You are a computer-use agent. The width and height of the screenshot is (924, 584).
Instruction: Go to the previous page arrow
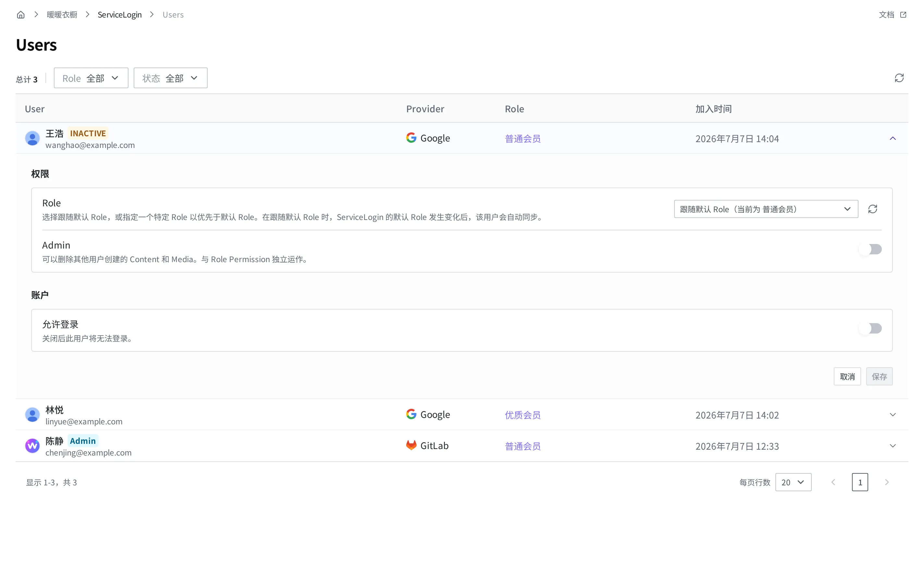833,482
